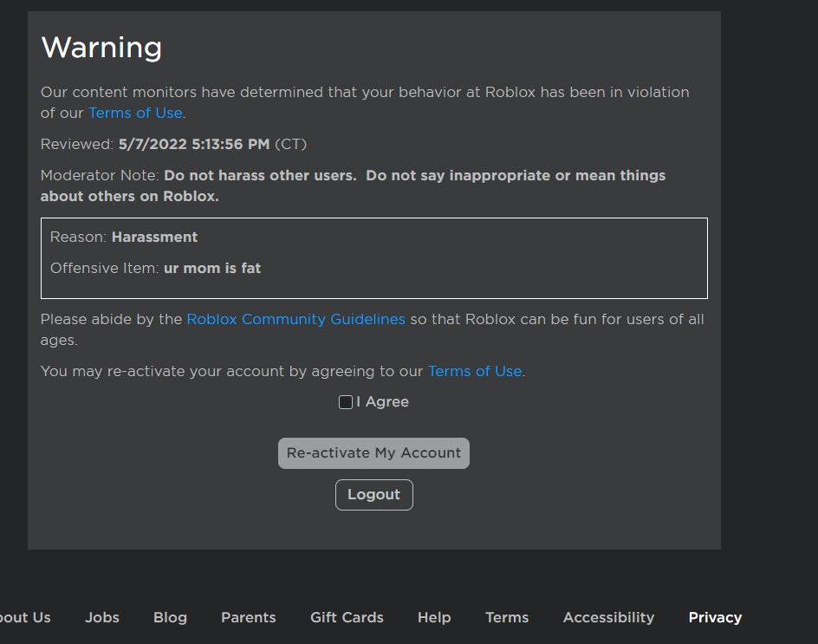818x644 pixels.
Task: Click the Moderator Note "Do not harass other users"
Action: click(260, 175)
